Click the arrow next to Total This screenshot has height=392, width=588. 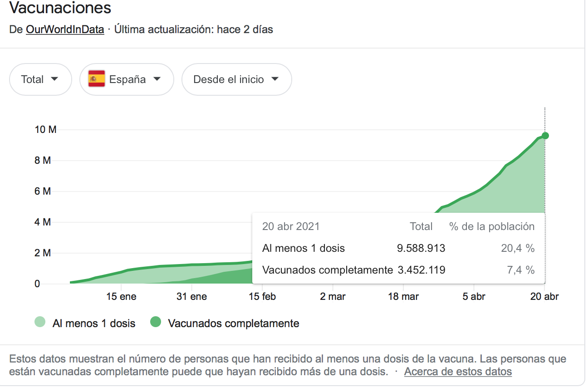pyautogui.click(x=54, y=79)
